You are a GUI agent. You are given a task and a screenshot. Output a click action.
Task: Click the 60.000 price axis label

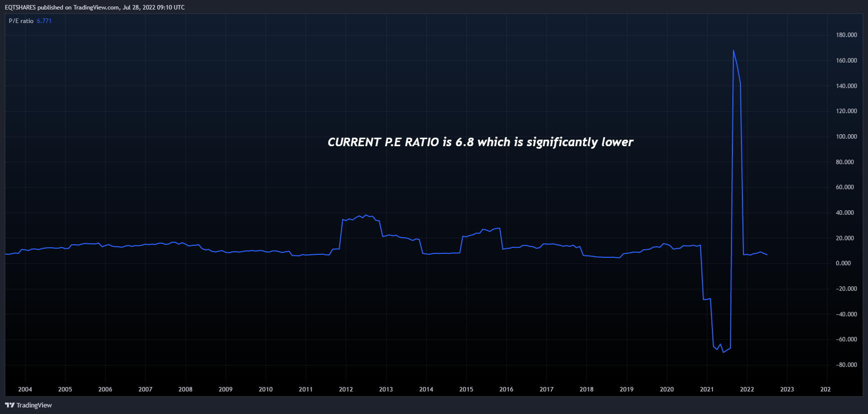[845, 187]
